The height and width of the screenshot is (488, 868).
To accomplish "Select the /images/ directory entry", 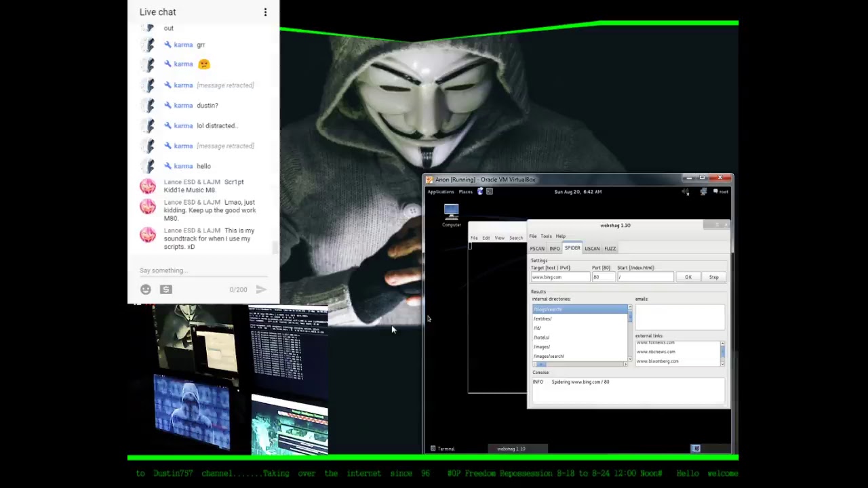I will [x=580, y=347].
